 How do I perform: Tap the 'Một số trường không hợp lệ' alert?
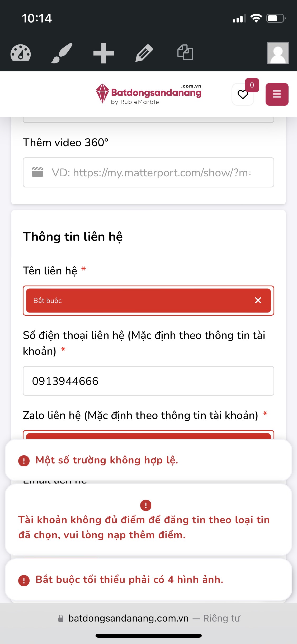pos(148,460)
